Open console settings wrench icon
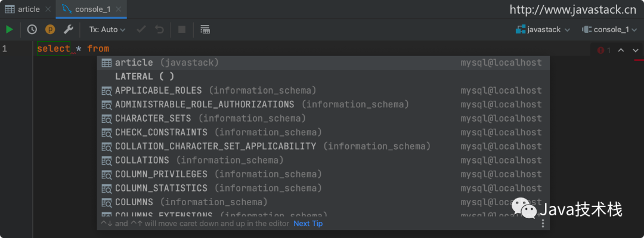Screen dimensions: 644x238 68,29
